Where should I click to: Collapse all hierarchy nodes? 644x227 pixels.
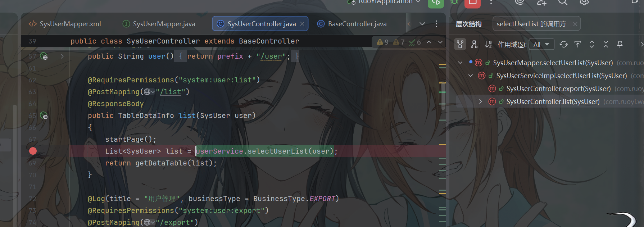point(606,44)
